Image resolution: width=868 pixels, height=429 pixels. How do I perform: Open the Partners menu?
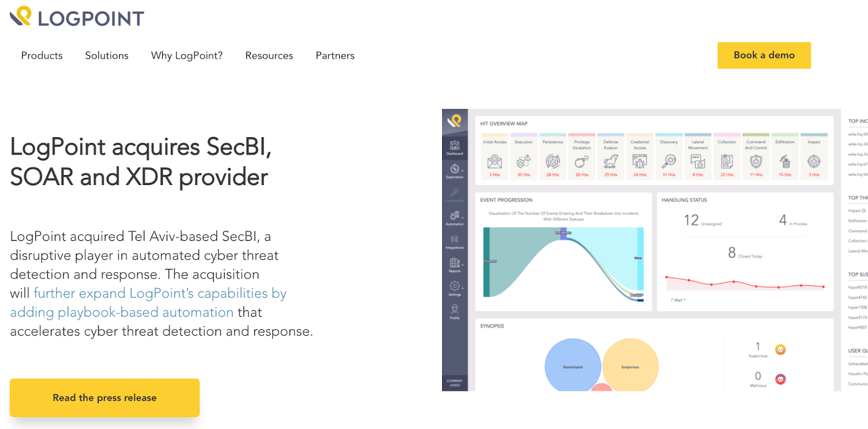(335, 55)
